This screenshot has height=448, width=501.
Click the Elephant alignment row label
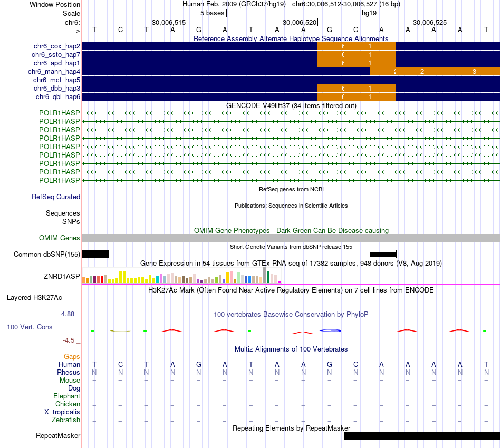66,396
